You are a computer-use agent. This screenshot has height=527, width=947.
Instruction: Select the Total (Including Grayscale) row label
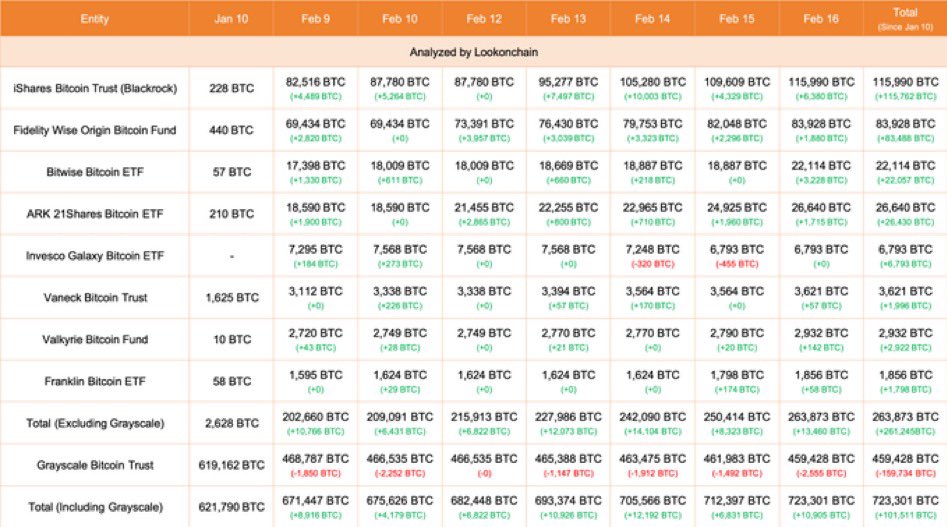coord(95,507)
